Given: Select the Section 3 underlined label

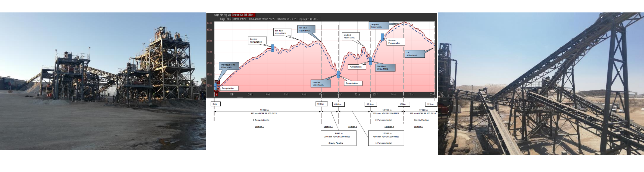Looking at the screenshot, I should 352,127.
